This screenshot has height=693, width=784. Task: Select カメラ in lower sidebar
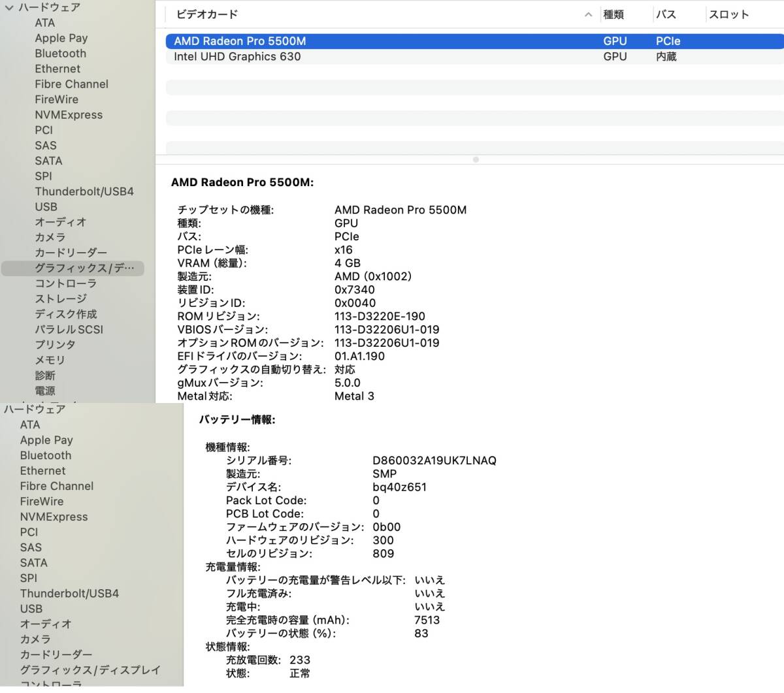(x=35, y=639)
